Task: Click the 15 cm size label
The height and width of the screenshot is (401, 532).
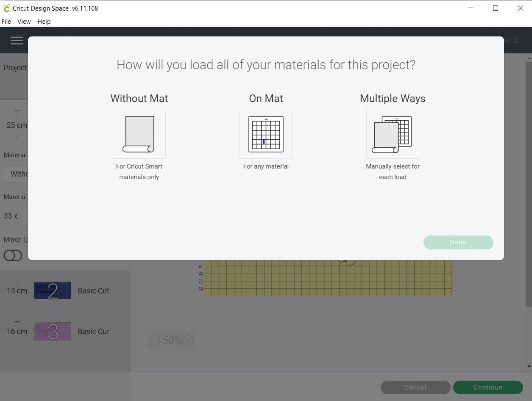Action: (17, 291)
